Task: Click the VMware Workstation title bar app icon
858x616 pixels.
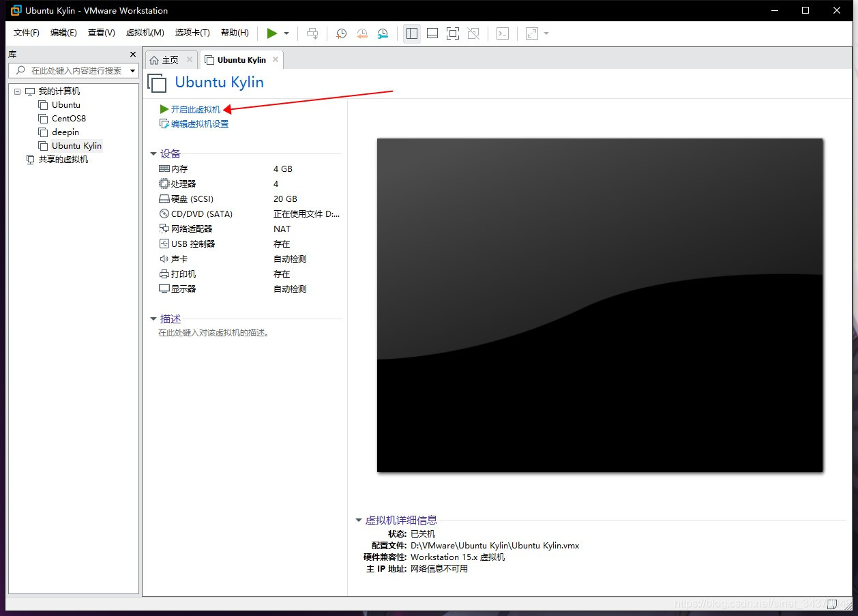Action: pyautogui.click(x=16, y=10)
